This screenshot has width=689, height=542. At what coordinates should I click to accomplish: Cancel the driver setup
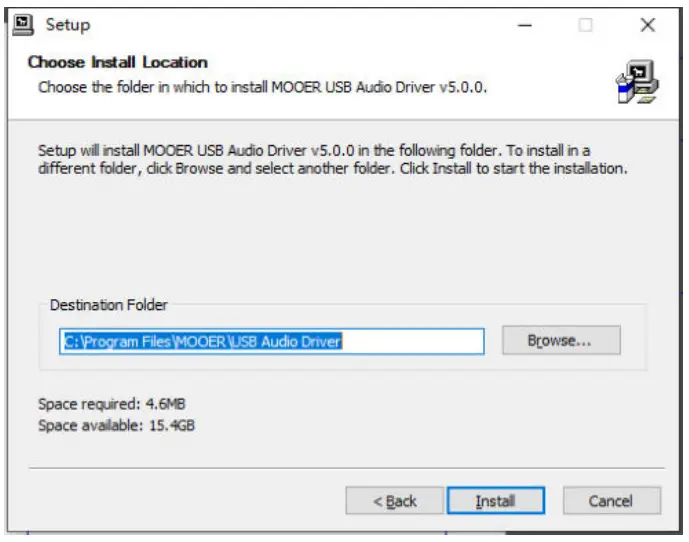[x=610, y=501]
